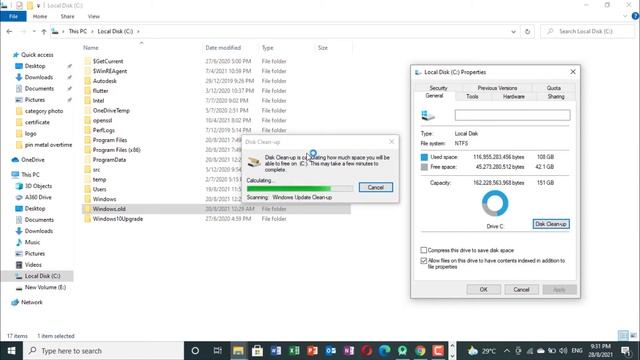Open Microsoft Edge from the taskbar
640x360 pixels.
tap(384, 351)
